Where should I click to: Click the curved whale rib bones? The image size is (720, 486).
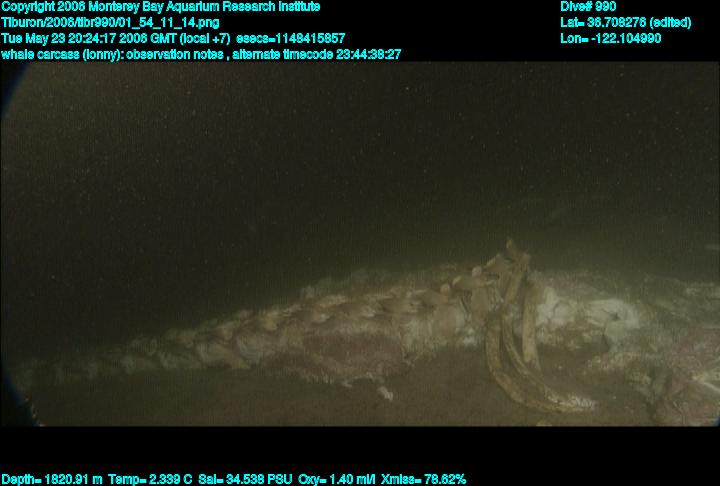pos(510,340)
